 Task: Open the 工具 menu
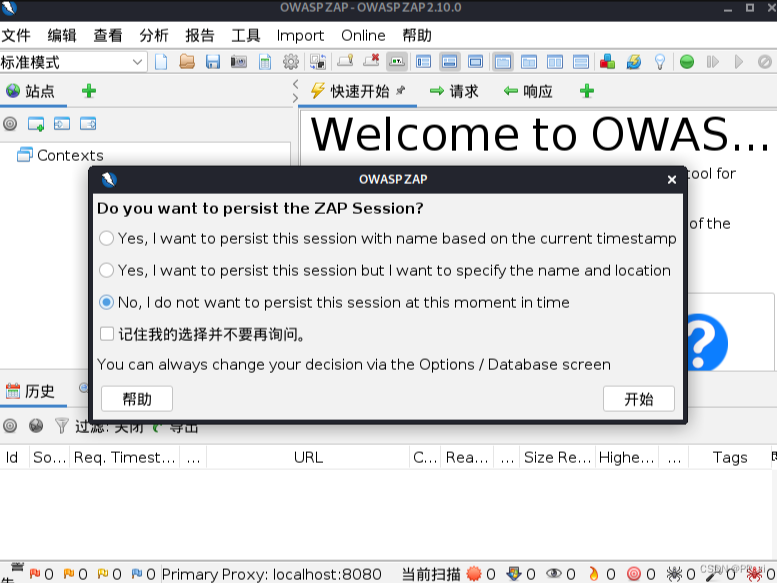click(x=246, y=35)
